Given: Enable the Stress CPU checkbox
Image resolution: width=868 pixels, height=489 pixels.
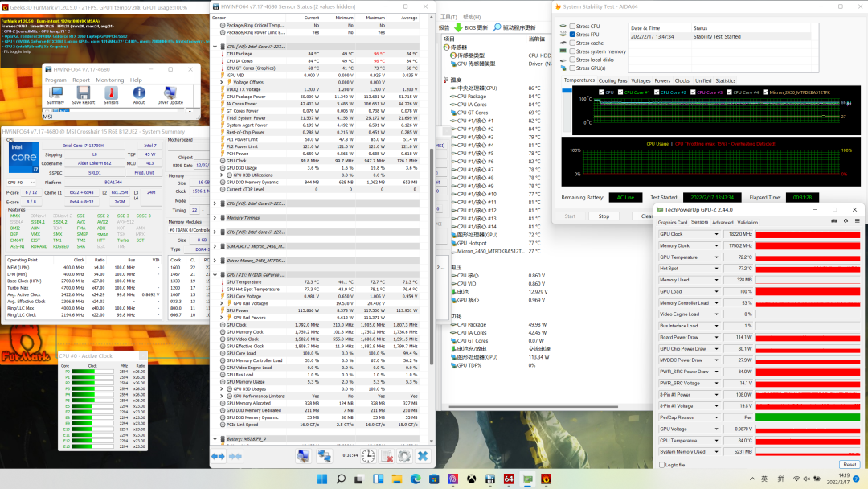Looking at the screenshot, I should coord(572,26).
